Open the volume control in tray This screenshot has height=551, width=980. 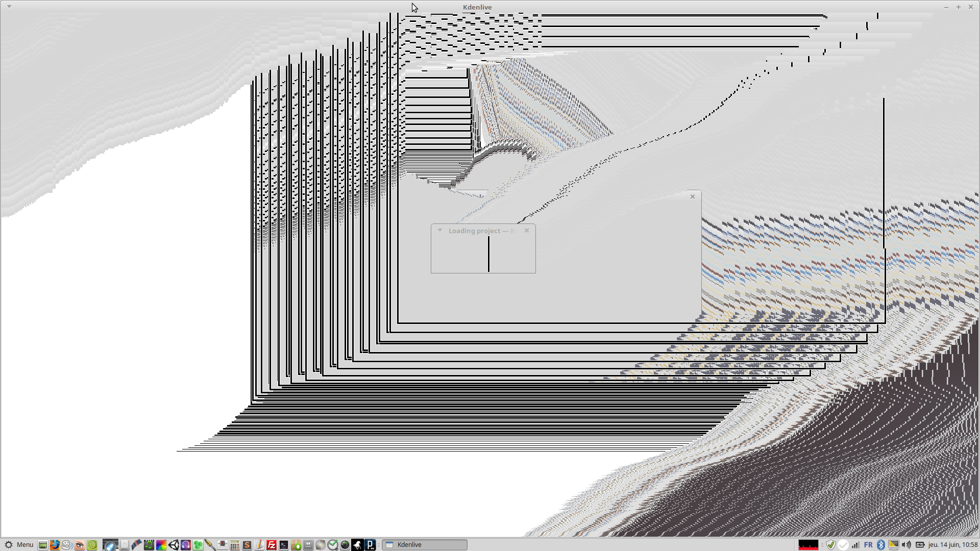(906, 545)
